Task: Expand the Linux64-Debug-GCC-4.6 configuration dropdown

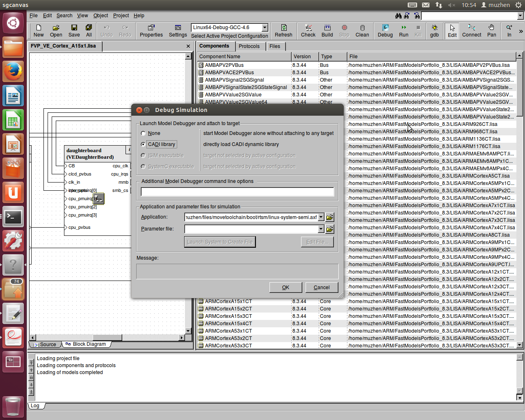Action: tap(265, 27)
